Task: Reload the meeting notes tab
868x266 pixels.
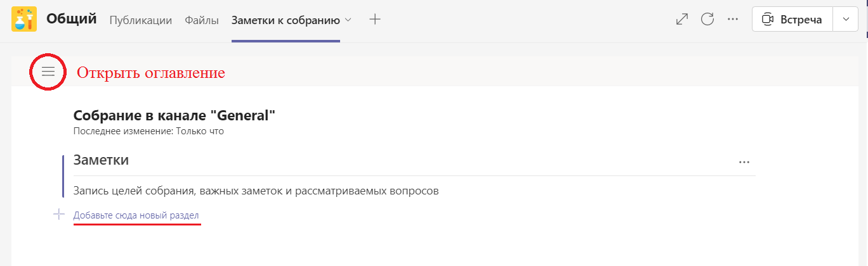Action: tap(707, 19)
